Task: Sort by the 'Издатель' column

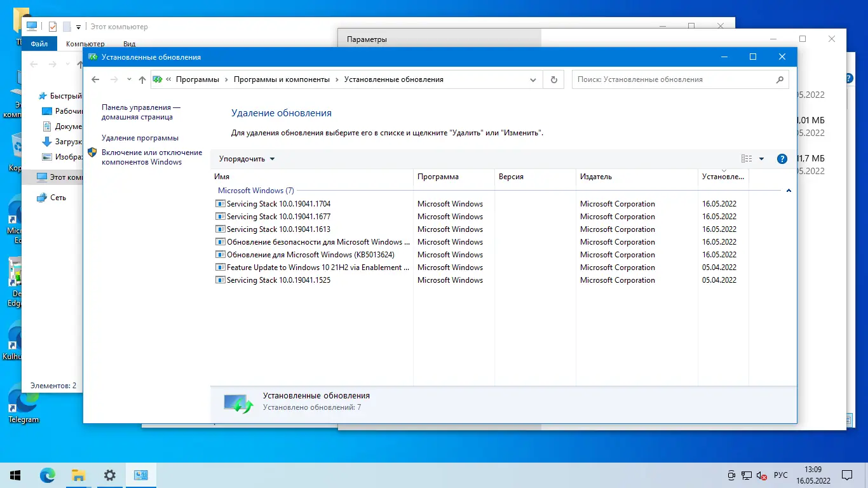Action: click(x=637, y=177)
